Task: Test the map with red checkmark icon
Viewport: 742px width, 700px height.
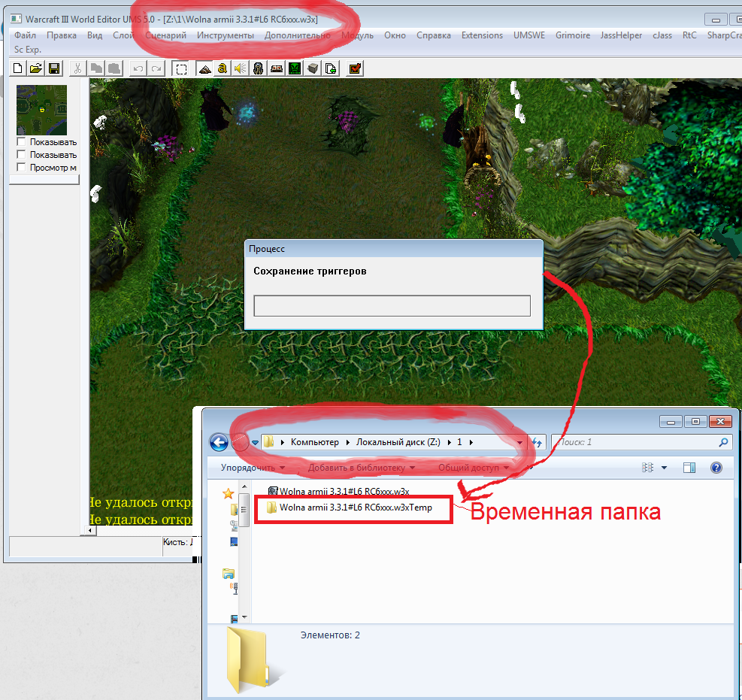Action: (x=354, y=68)
